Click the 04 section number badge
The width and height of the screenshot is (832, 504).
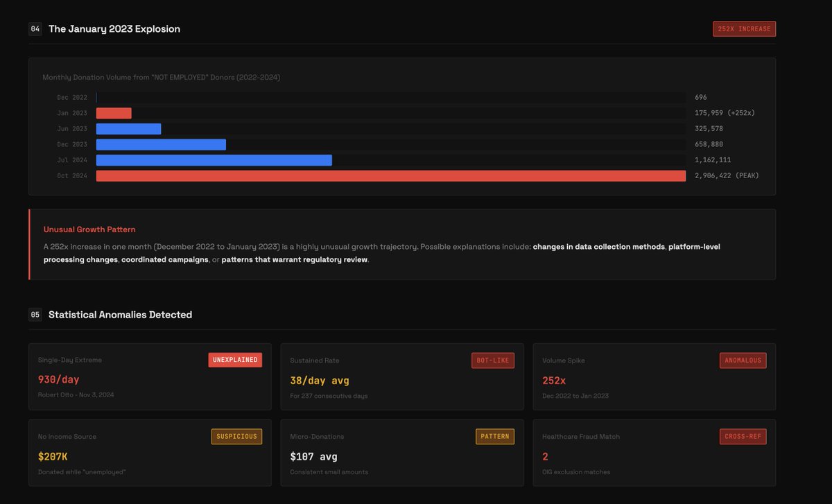pyautogui.click(x=35, y=29)
